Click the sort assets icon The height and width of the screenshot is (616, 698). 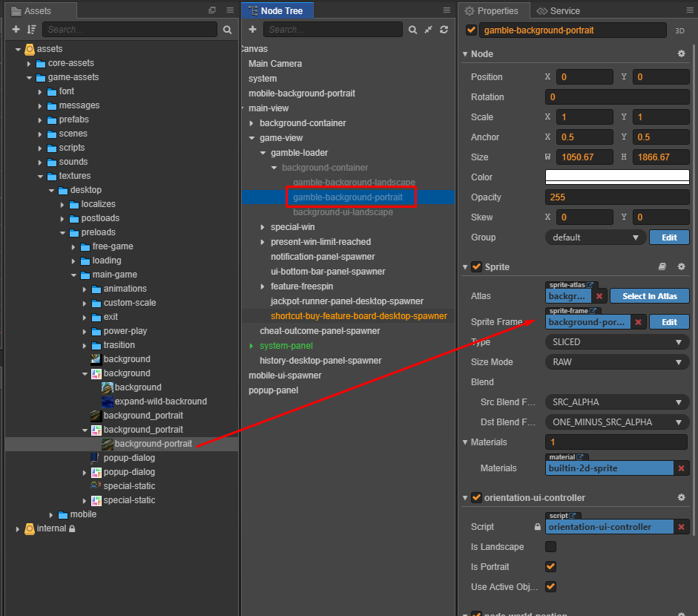(x=31, y=30)
